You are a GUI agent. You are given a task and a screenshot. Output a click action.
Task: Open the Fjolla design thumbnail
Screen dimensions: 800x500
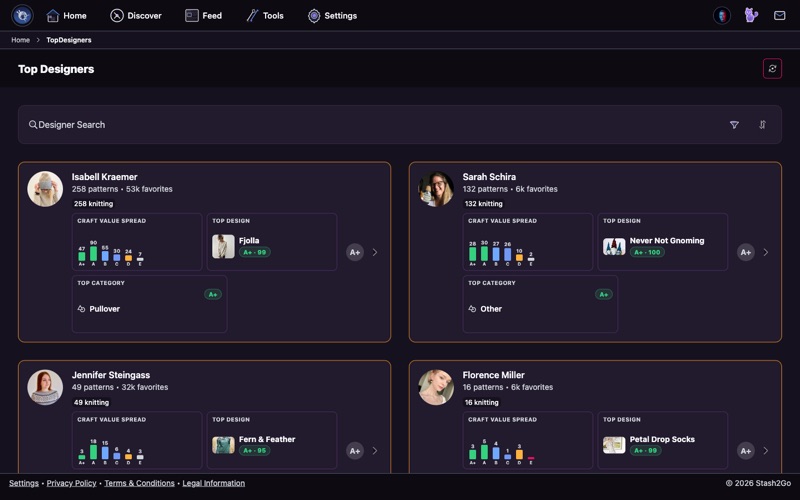pyautogui.click(x=223, y=246)
